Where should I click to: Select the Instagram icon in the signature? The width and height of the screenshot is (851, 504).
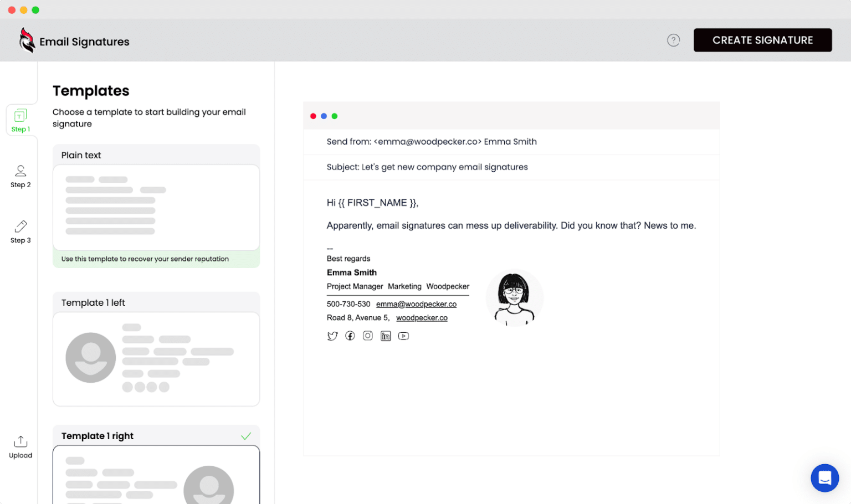368,336
